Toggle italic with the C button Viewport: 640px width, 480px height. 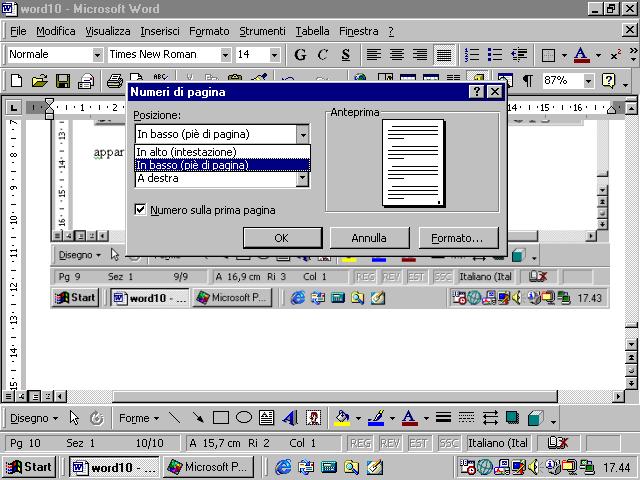[322, 54]
